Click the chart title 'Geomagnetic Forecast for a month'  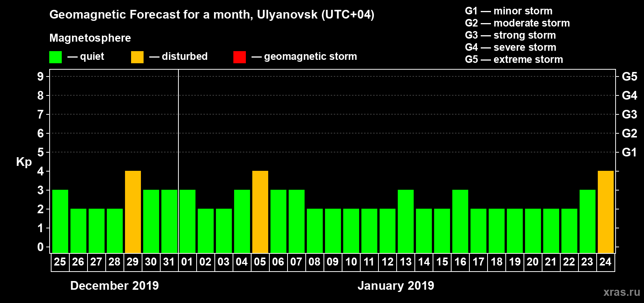pyautogui.click(x=151, y=15)
